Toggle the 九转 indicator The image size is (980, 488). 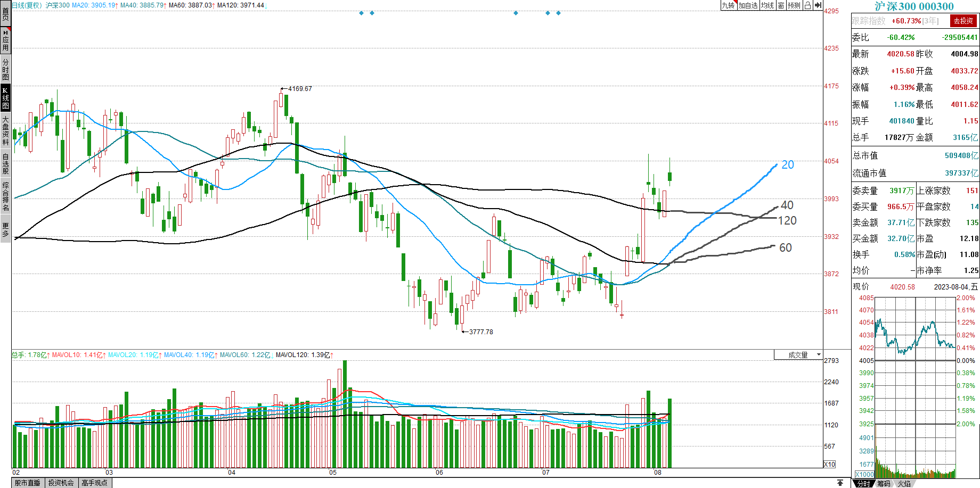click(x=728, y=5)
